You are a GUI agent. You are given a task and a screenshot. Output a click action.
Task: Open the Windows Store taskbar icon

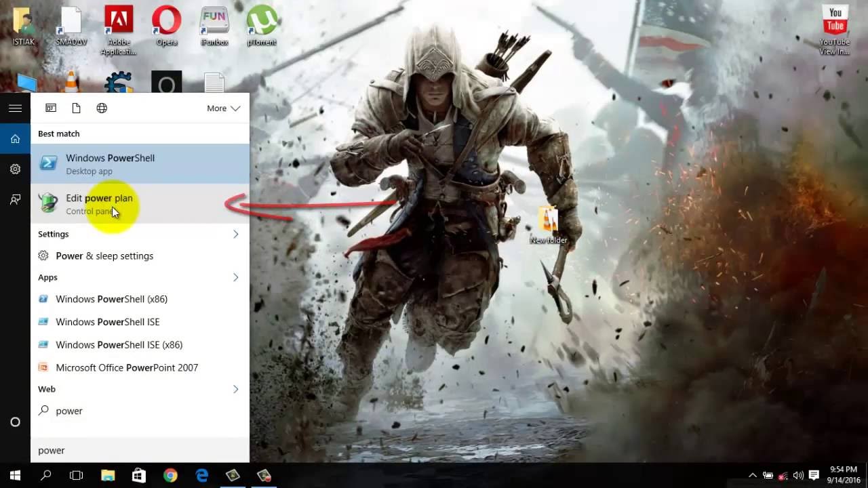[139, 476]
